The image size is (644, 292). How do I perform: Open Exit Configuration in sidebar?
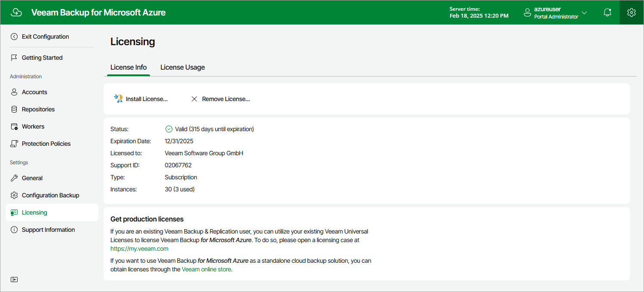46,37
